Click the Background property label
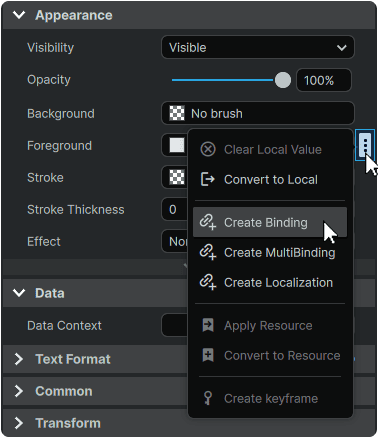This screenshot has width=378, height=438. pos(61,113)
